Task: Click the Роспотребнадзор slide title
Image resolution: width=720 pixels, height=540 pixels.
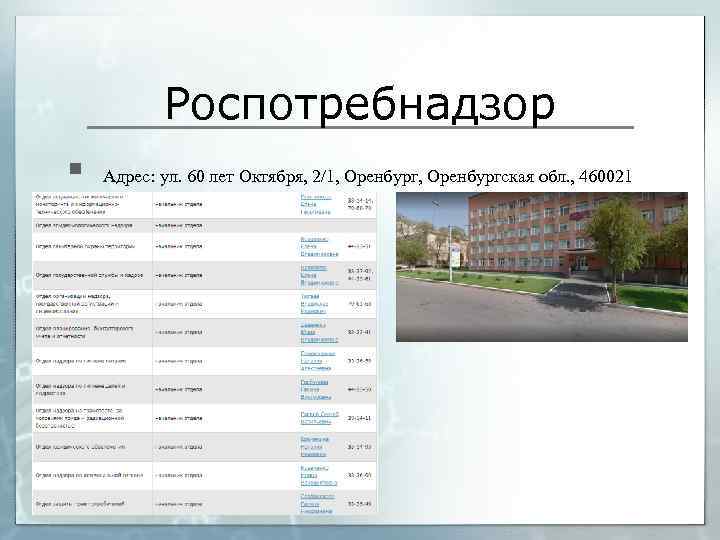Action: (360, 104)
